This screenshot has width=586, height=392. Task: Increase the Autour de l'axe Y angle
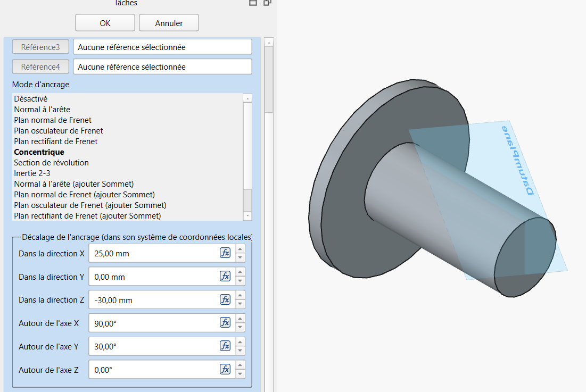[x=240, y=343]
